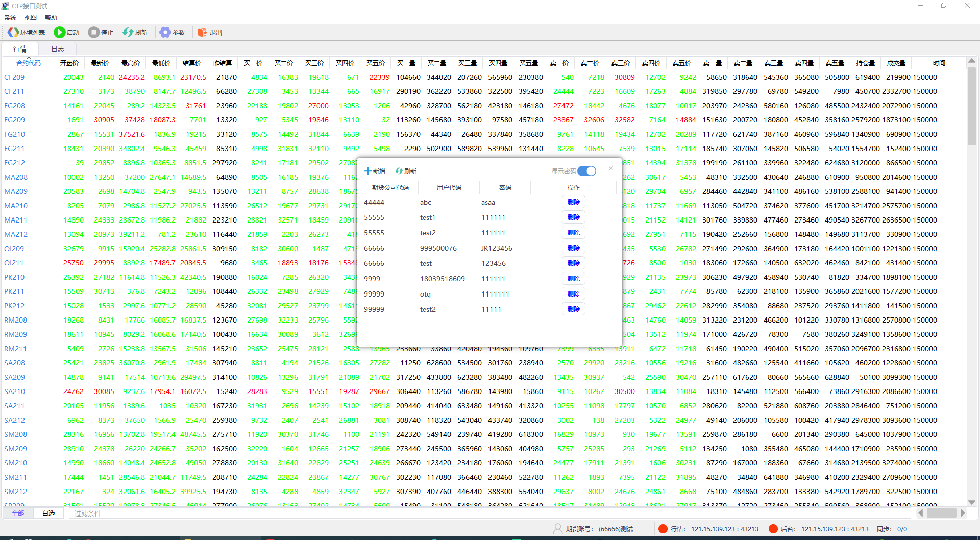980x540 pixels.
Task: Click the 停止 stop toolbar button
Action: [101, 32]
